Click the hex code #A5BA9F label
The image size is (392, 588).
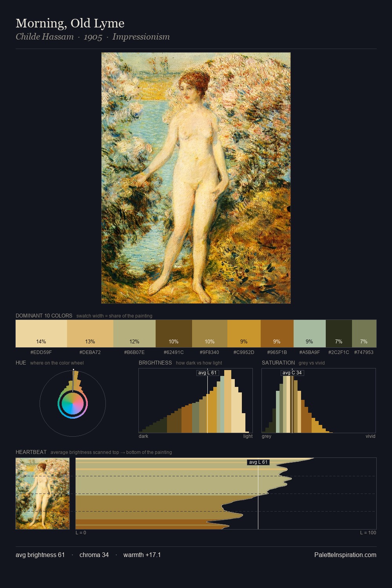click(x=310, y=352)
